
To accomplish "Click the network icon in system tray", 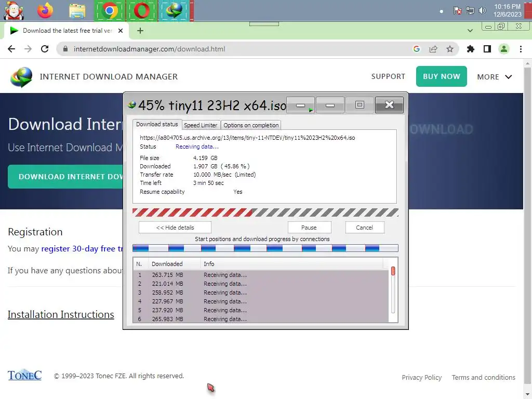I will [470, 10].
